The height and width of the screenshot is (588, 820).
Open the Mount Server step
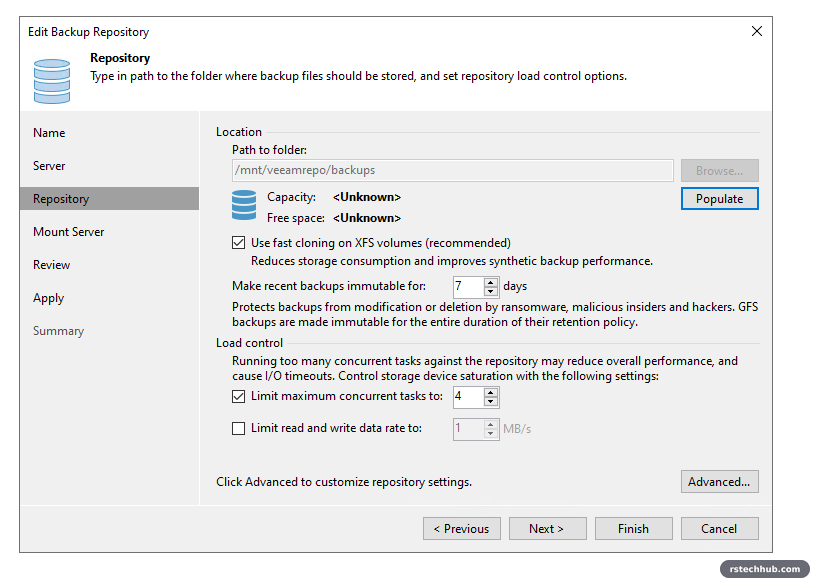tap(69, 232)
